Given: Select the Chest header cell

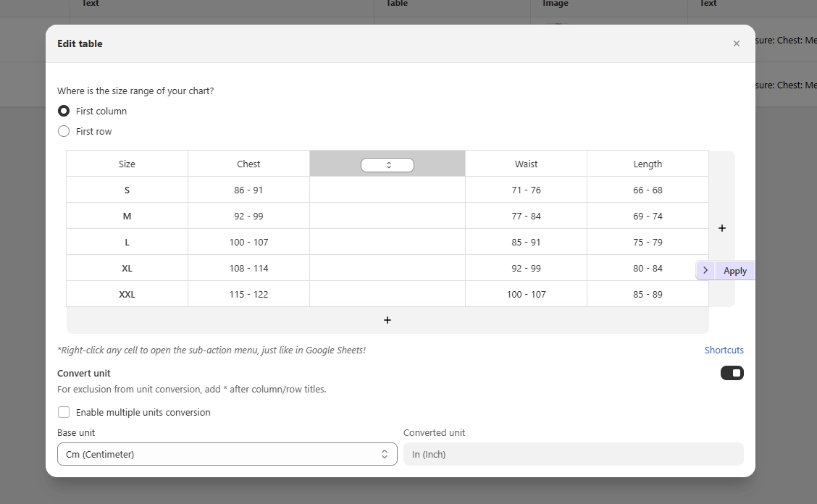Looking at the screenshot, I should (248, 164).
